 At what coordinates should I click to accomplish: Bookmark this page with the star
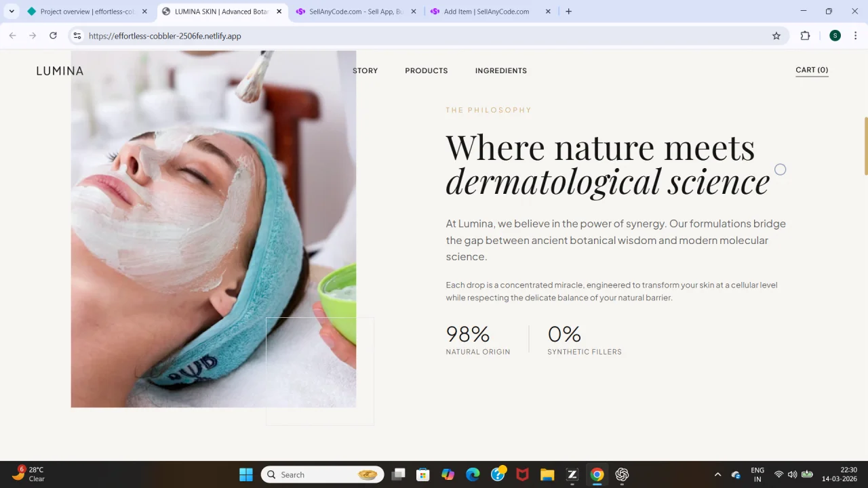pyautogui.click(x=776, y=36)
